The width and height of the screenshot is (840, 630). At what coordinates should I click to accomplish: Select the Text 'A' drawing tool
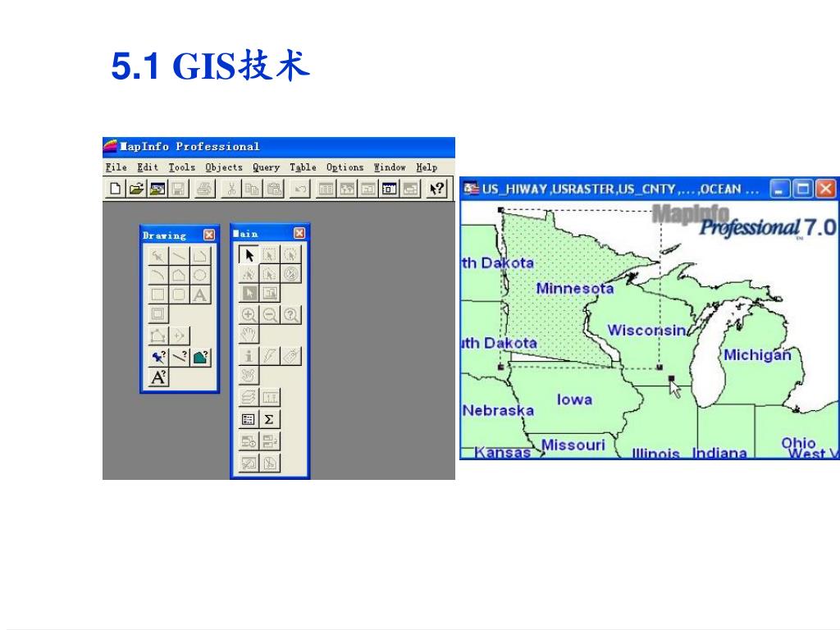(x=200, y=294)
